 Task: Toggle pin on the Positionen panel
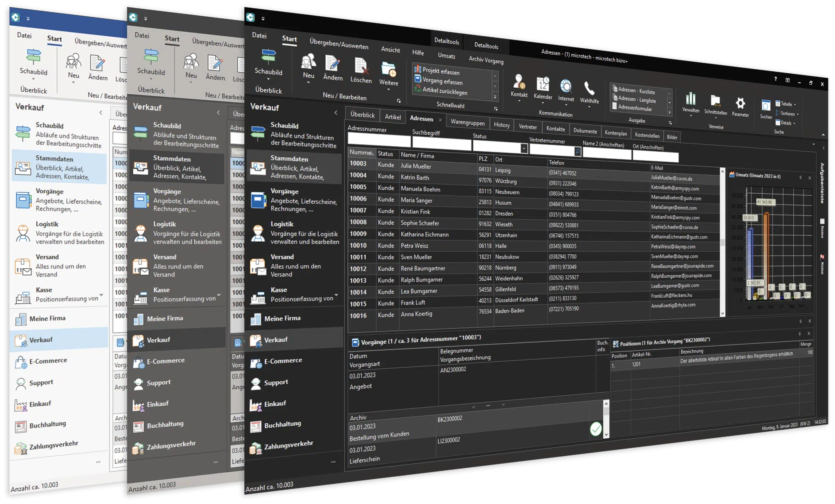800,334
